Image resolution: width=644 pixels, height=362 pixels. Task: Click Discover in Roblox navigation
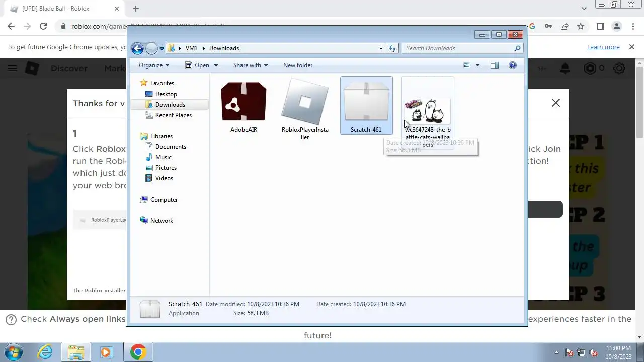click(x=68, y=68)
